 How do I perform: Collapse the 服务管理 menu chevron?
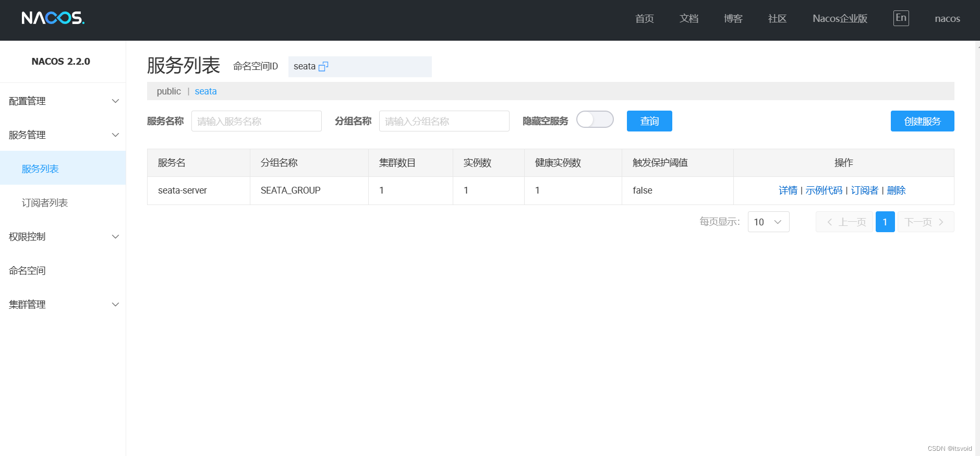(116, 135)
